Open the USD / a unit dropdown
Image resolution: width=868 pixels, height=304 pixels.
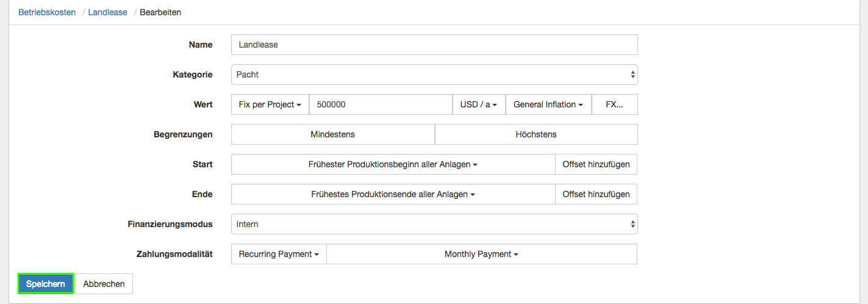[479, 104]
